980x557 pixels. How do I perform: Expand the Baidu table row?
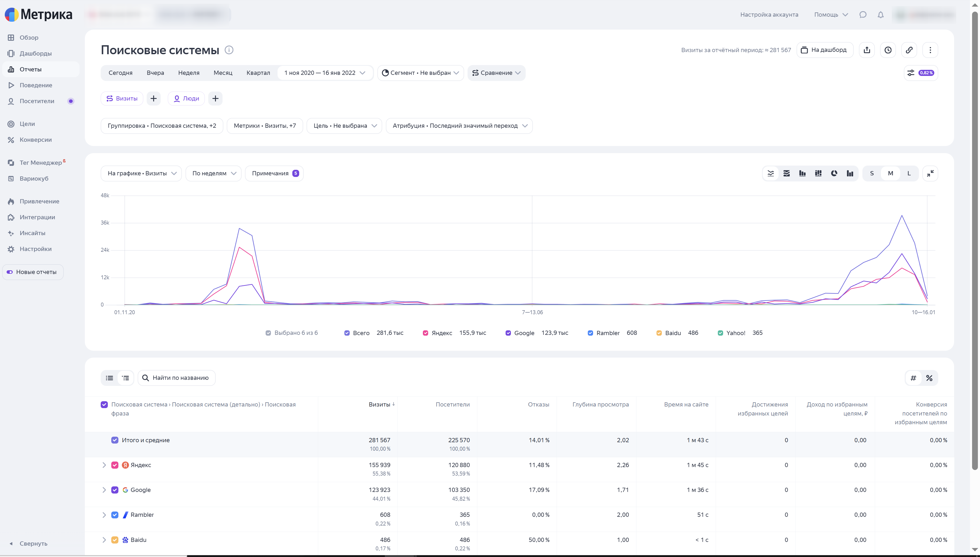click(104, 540)
